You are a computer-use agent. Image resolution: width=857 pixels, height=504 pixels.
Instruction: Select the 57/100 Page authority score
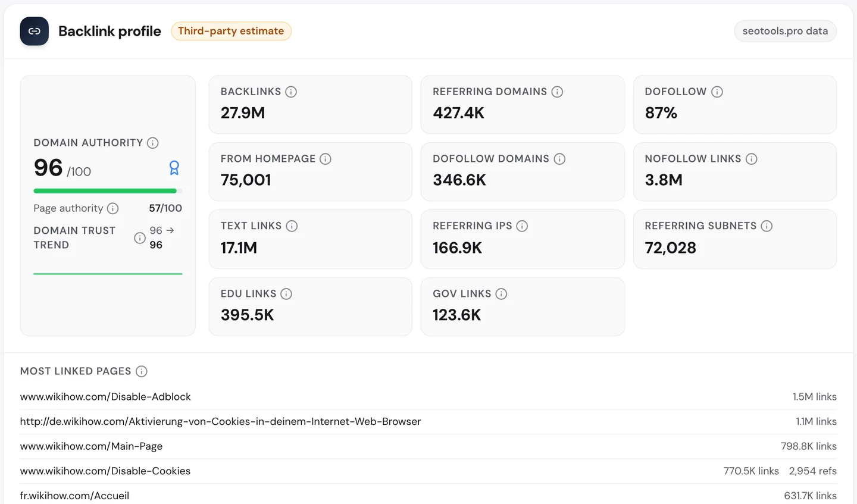pos(165,208)
